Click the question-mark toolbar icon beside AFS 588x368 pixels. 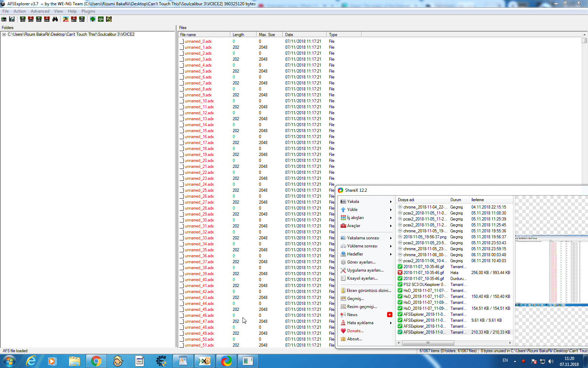coord(12,19)
